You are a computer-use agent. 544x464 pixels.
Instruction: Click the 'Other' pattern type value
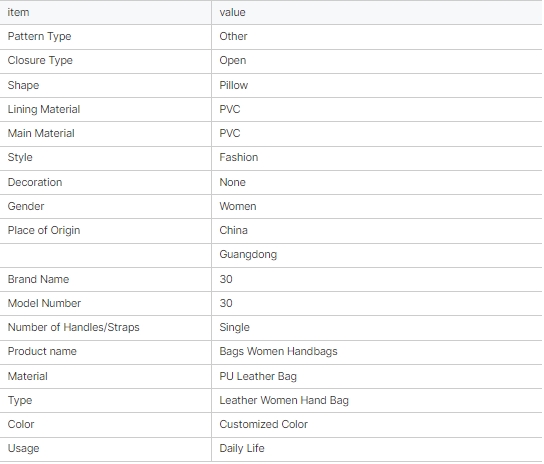[233, 36]
